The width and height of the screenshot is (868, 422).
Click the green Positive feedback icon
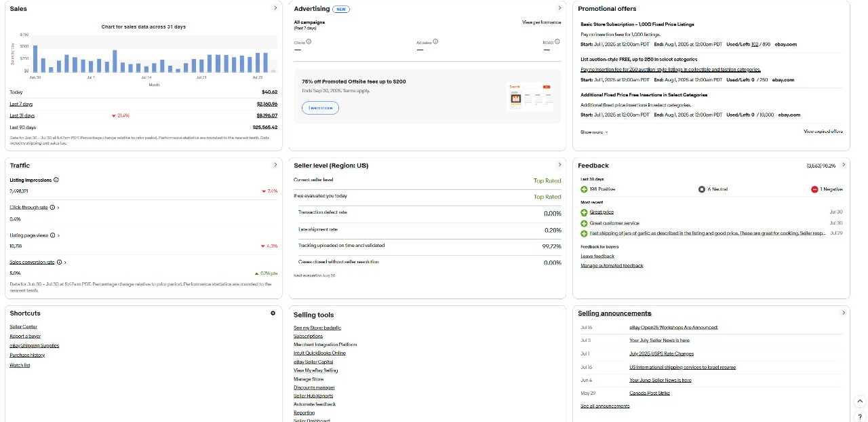(585, 189)
